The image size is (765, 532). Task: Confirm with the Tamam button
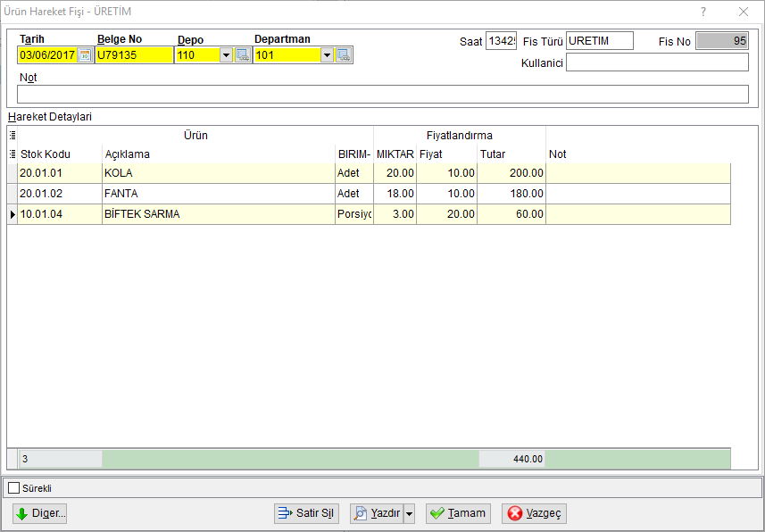point(458,513)
